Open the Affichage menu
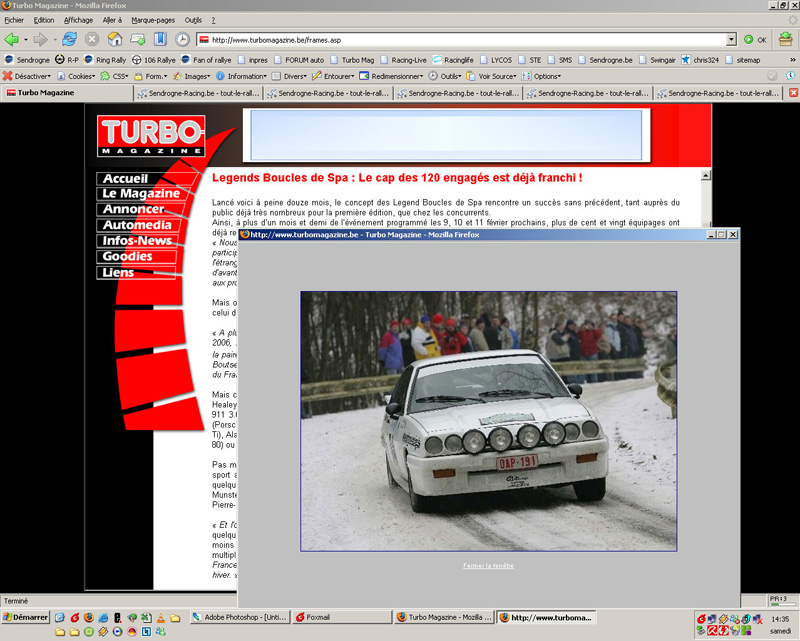This screenshot has width=800, height=641. (78, 20)
